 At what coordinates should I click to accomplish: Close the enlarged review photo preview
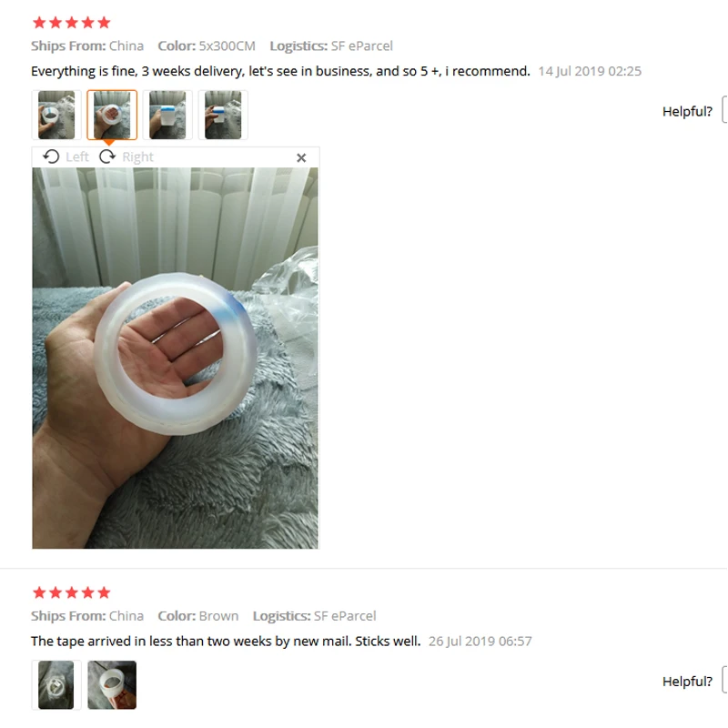[301, 157]
